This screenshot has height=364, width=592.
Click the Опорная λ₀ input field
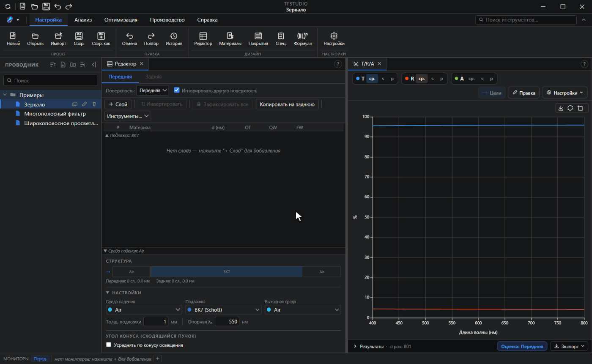(x=227, y=322)
